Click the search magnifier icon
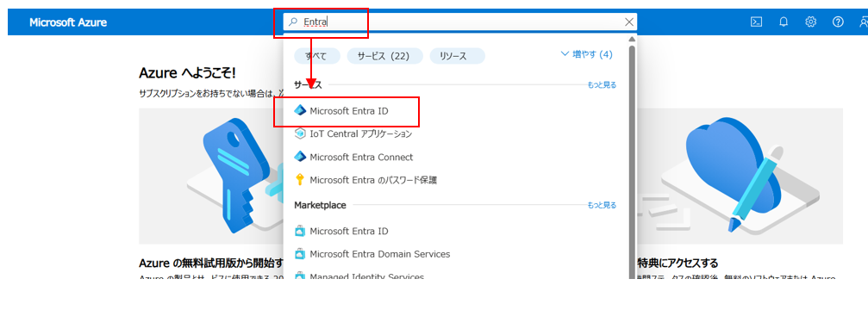868x310 pixels. (x=293, y=22)
